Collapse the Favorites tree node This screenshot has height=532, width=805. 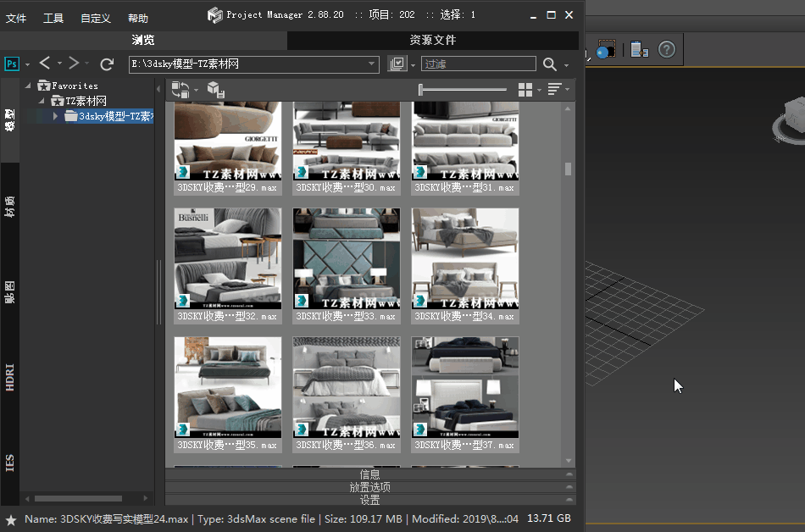coord(30,86)
